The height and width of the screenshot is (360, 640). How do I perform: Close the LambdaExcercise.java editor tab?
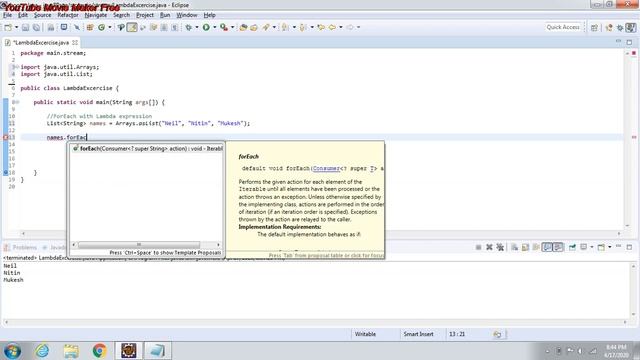pos(75,42)
